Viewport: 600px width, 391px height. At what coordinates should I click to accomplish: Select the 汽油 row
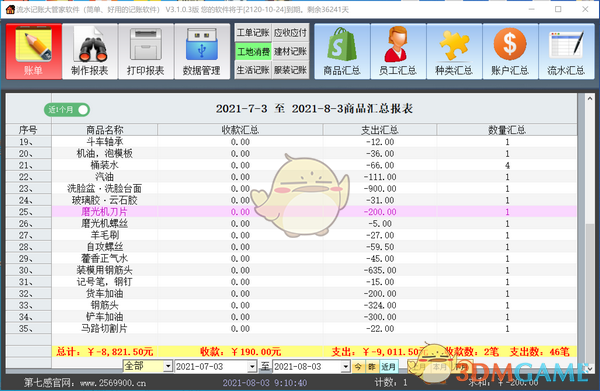click(314, 177)
